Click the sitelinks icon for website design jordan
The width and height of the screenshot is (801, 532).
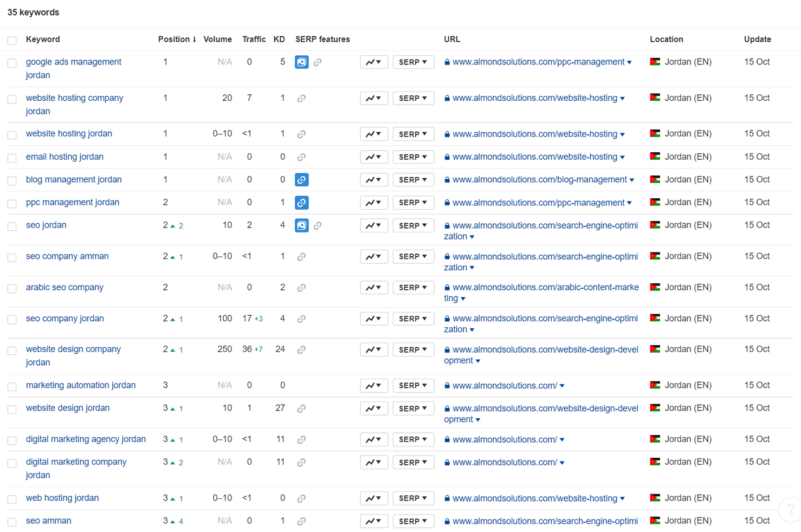coord(301,408)
